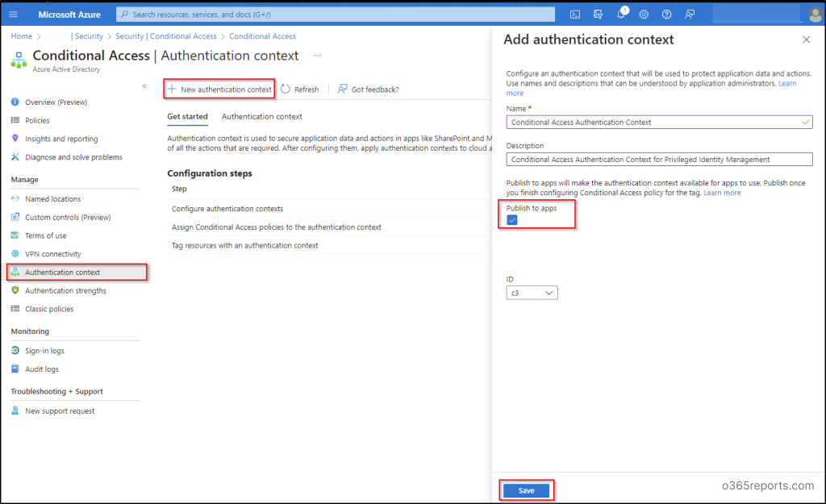Image resolution: width=826 pixels, height=504 pixels.
Task: Switch to the Get started tab
Action: pos(187,116)
